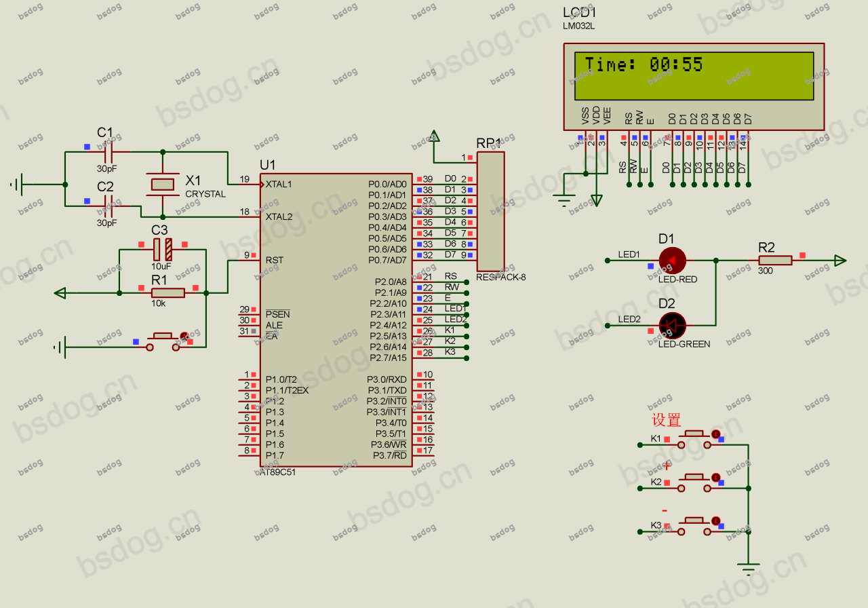Click the CRYSTAL label
Screen dimensions: 868x608
click(205, 194)
